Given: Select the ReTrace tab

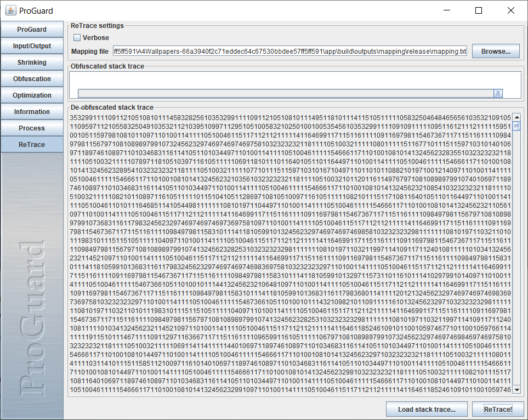Looking at the screenshot, I should pos(32,145).
